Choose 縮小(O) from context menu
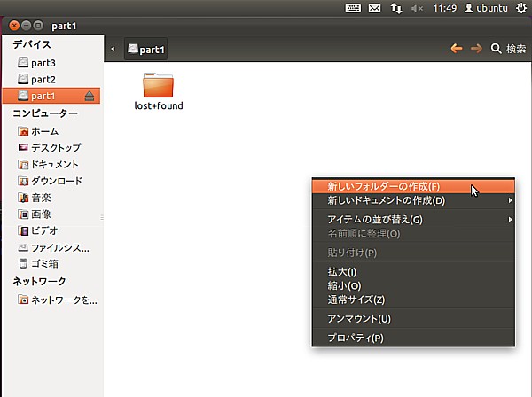Image resolution: width=532 pixels, height=397 pixels. (413, 286)
